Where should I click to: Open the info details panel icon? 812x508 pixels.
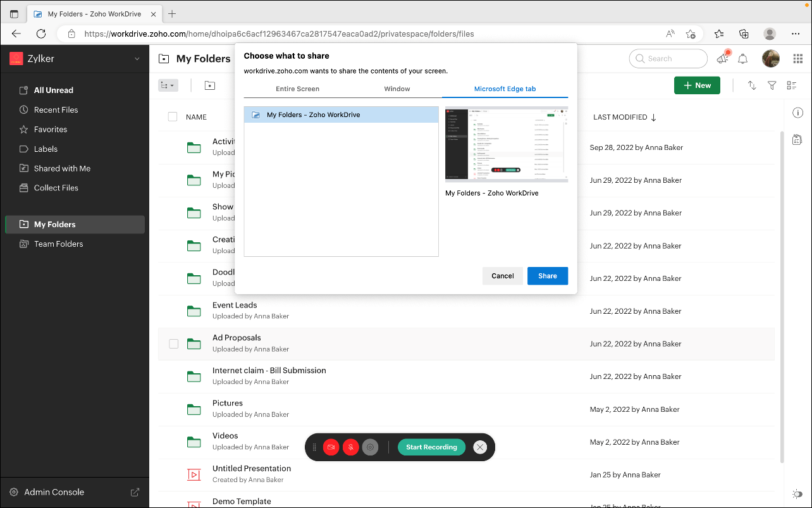pos(797,113)
